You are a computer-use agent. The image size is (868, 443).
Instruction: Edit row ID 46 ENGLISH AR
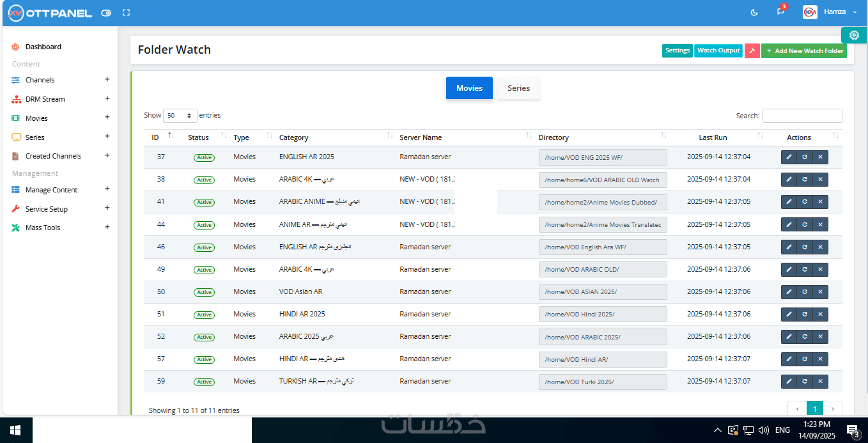[789, 247]
